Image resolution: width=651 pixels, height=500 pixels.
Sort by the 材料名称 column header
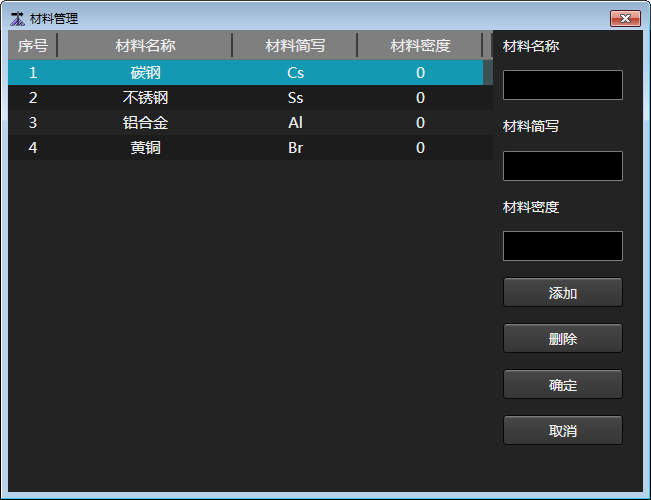tap(145, 45)
